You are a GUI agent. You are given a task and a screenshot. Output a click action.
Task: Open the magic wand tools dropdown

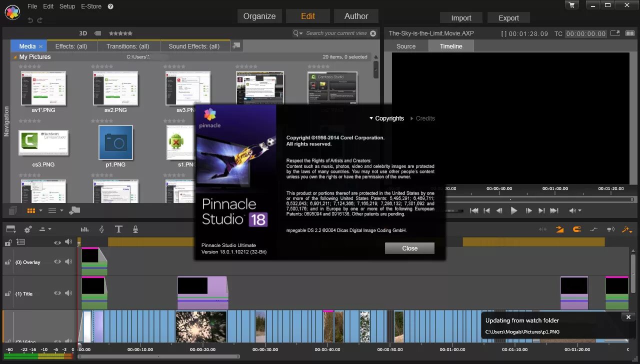627,229
